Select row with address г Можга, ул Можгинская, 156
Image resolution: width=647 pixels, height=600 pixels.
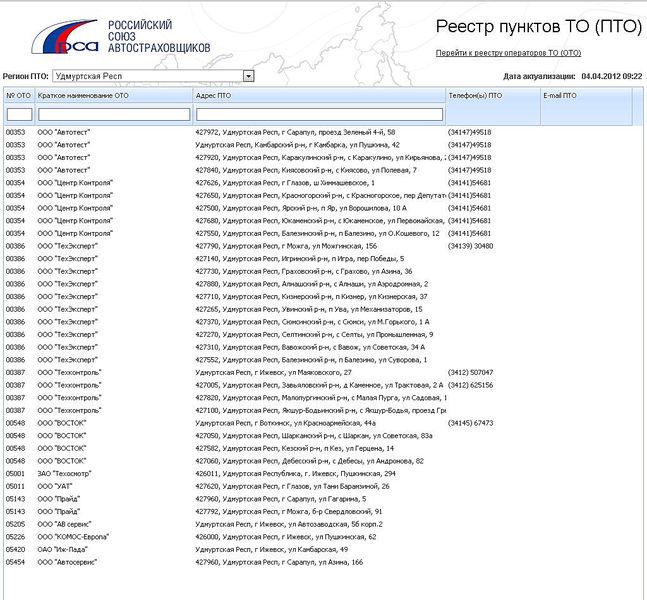(323, 246)
